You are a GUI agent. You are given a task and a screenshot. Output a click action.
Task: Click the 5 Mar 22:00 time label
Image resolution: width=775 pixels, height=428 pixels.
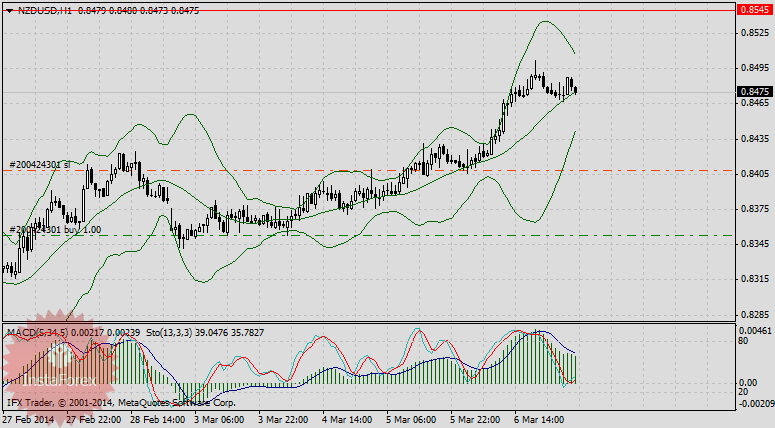476,421
